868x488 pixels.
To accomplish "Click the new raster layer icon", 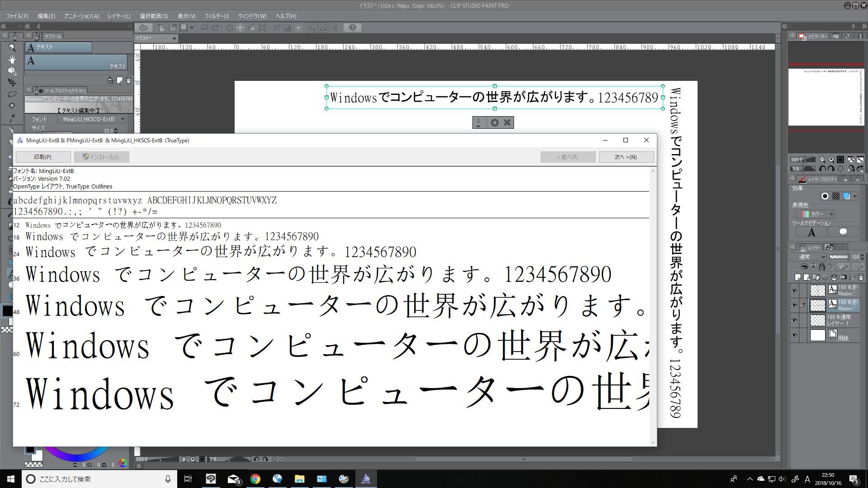I will (x=798, y=277).
